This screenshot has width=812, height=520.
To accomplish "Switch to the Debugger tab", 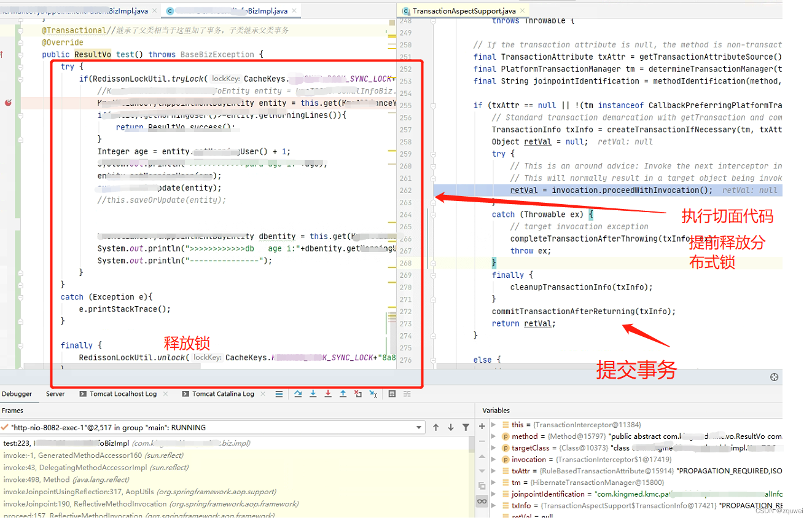I will [x=17, y=394].
